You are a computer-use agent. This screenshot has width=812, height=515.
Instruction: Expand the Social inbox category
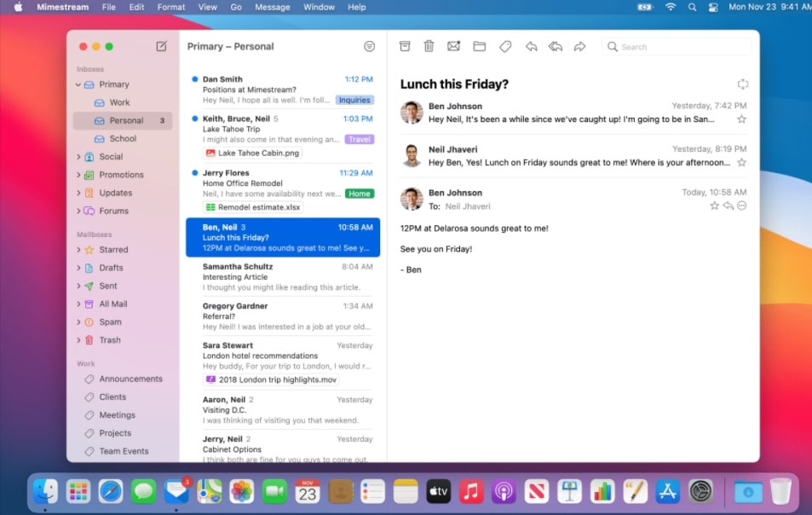coord(78,157)
